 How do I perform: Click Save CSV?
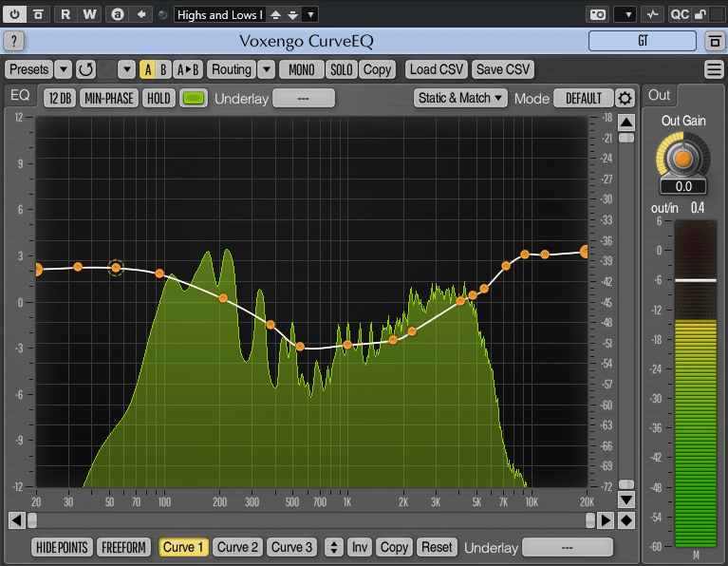[503, 69]
